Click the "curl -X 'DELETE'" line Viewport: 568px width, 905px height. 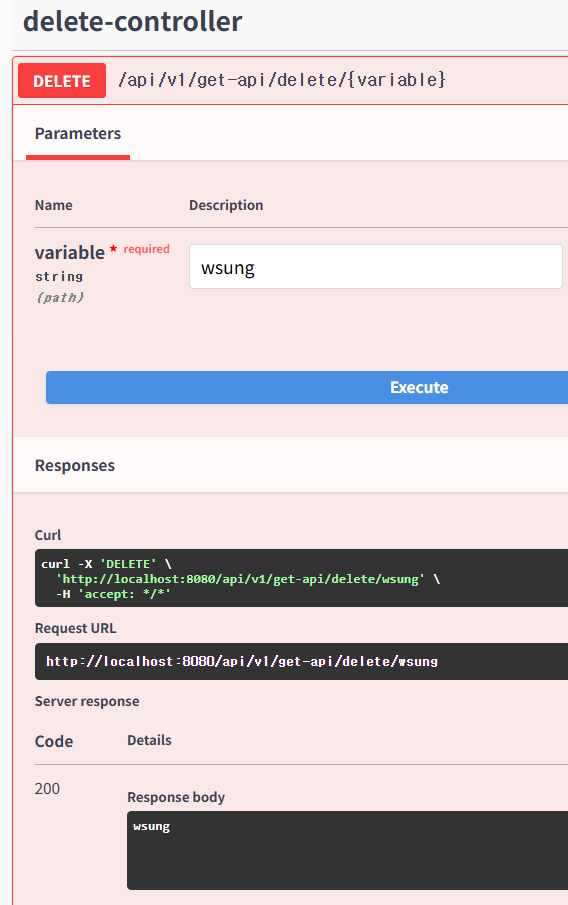click(x=106, y=564)
